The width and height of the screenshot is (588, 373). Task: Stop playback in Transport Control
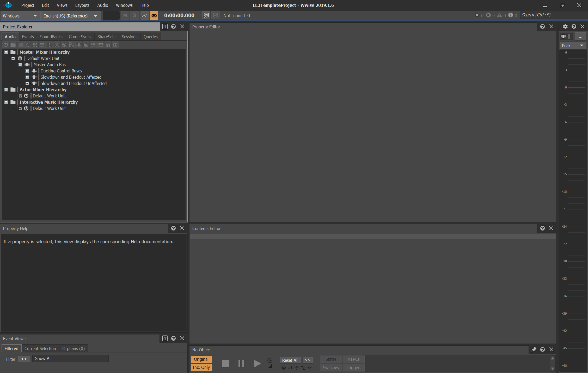coord(225,363)
